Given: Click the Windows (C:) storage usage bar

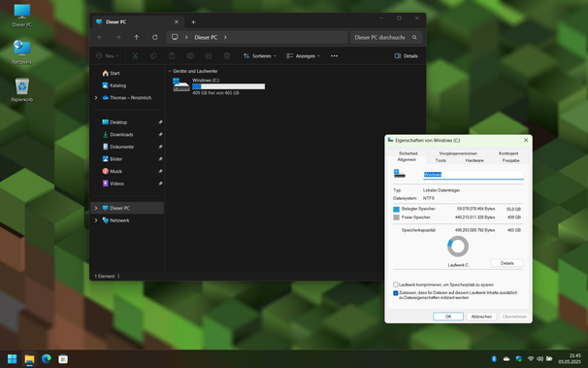Looking at the screenshot, I should point(228,86).
